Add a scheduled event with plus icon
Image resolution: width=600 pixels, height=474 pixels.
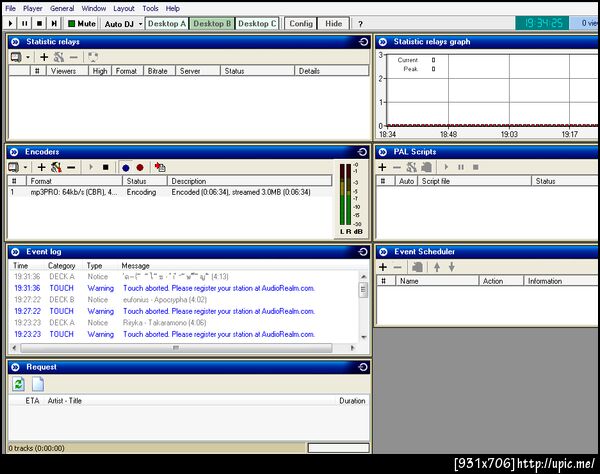[x=383, y=267]
